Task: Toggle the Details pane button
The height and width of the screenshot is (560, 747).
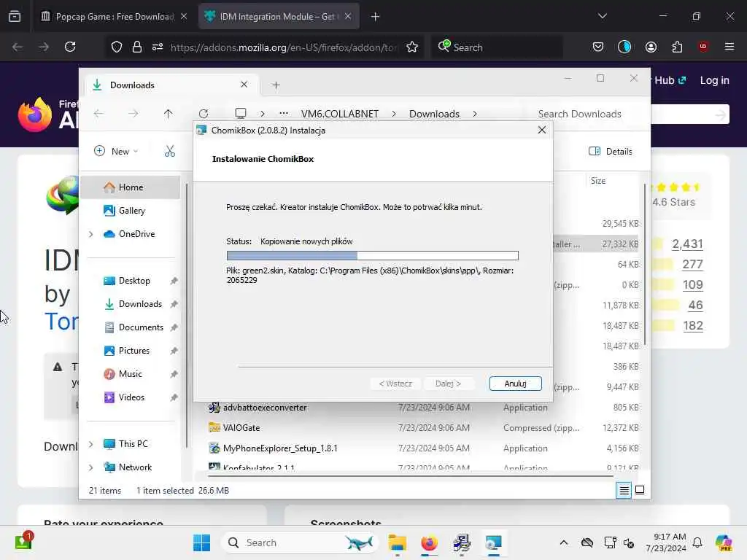Action: click(x=611, y=151)
